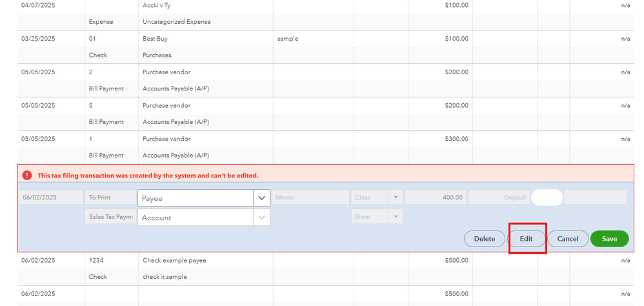The image size is (644, 306).
Task: Cancel the transaction edit
Action: (x=568, y=239)
